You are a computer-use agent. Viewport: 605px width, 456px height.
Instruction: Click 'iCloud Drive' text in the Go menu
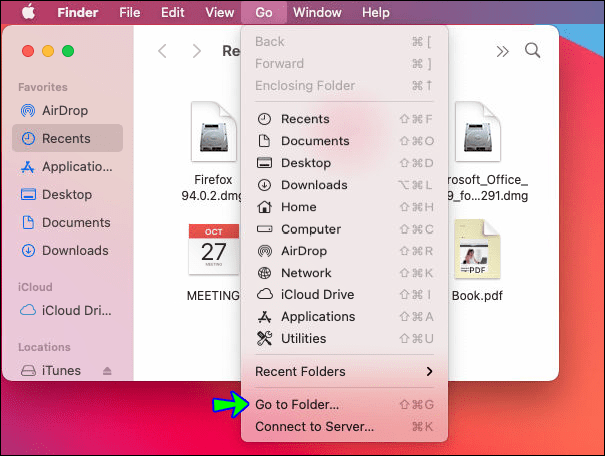click(x=318, y=295)
